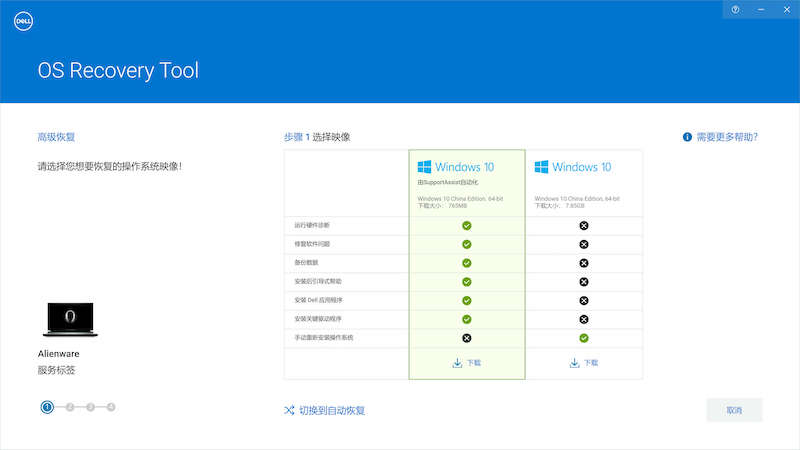This screenshot has height=450, width=800.
Task: Click the text 请选择您想要恢复的操作系统映像!
Action: tap(110, 166)
